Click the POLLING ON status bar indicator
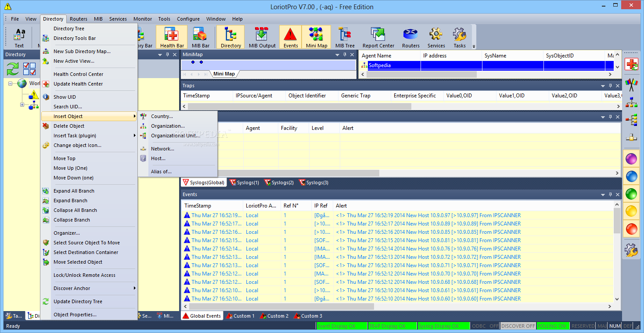The height and width of the screenshot is (333, 644). (553, 326)
